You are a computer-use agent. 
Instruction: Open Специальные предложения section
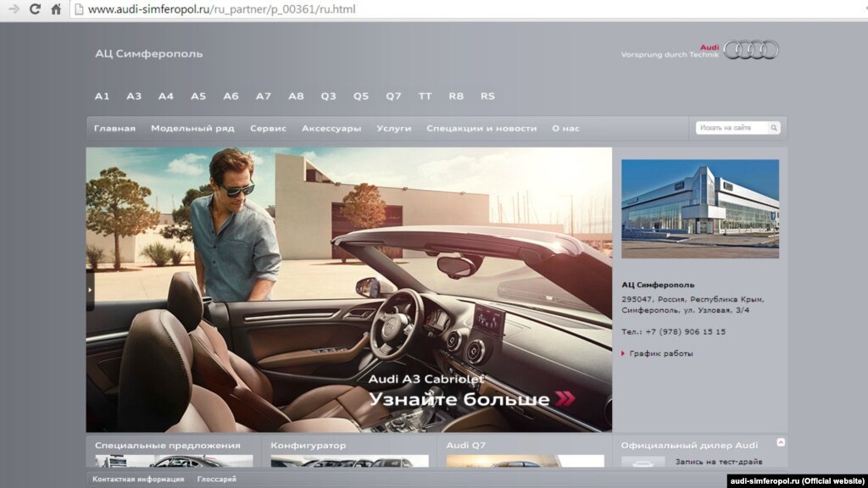tap(168, 446)
